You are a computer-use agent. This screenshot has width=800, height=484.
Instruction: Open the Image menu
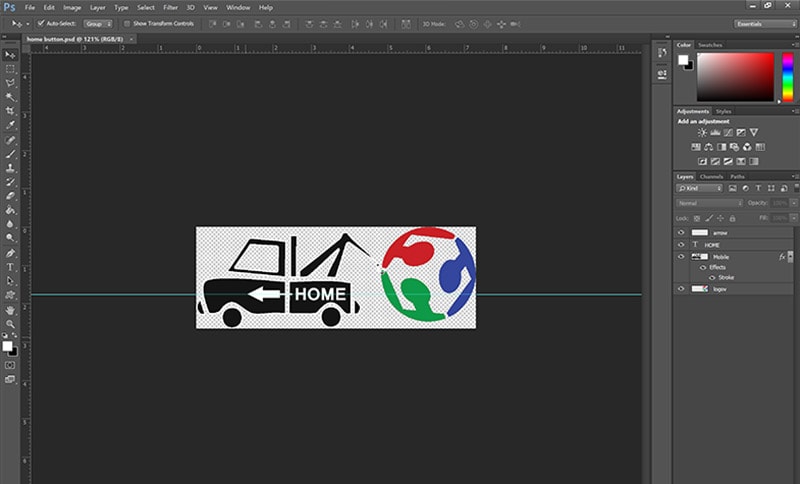tap(72, 8)
